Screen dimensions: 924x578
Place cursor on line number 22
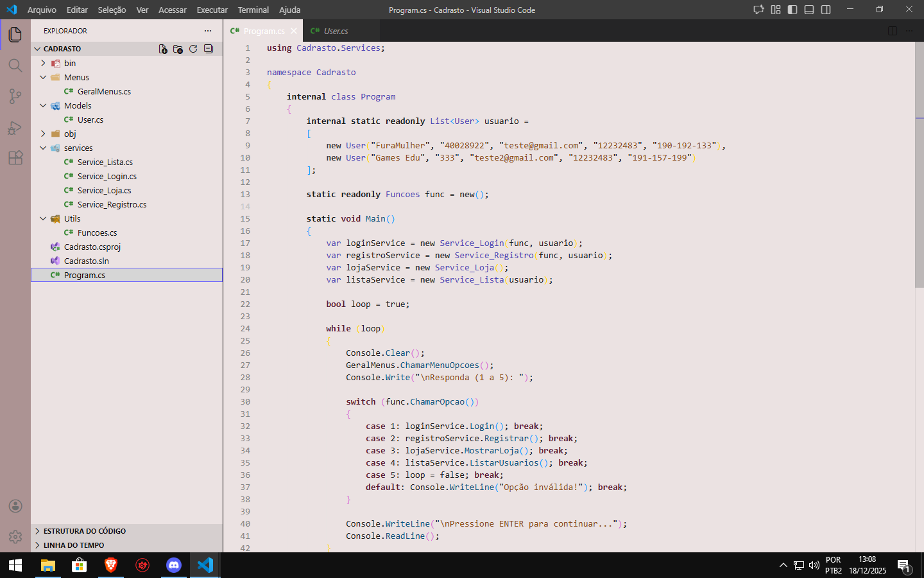pos(245,304)
